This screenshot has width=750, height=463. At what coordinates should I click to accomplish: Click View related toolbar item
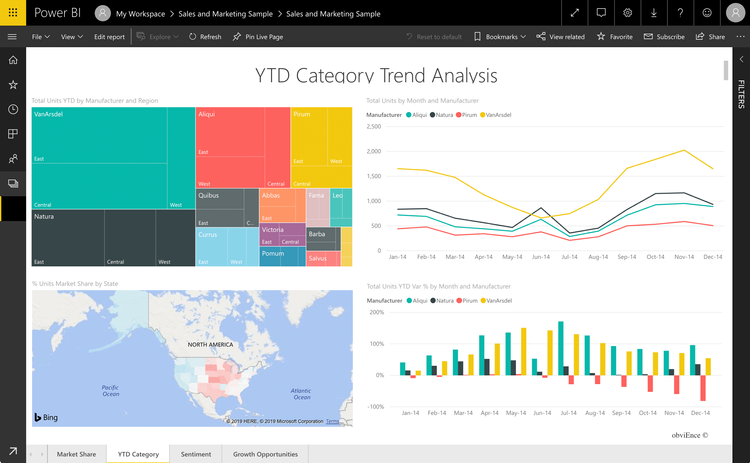point(561,37)
